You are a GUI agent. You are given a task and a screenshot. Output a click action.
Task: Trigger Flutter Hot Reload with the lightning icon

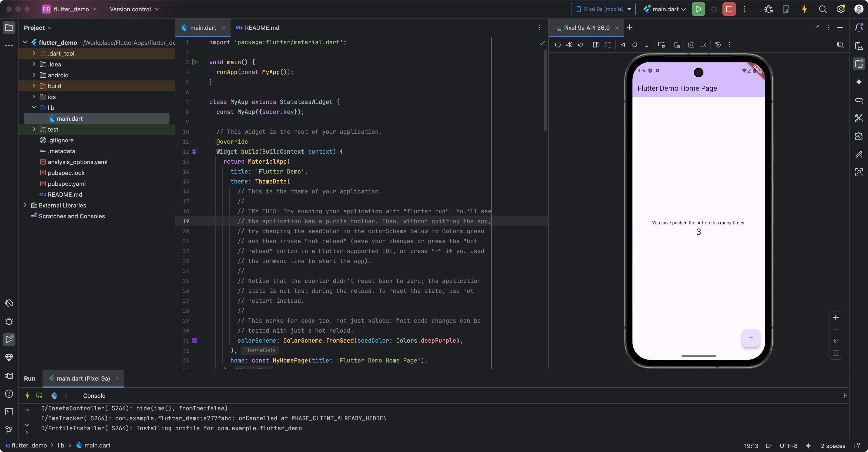point(804,9)
